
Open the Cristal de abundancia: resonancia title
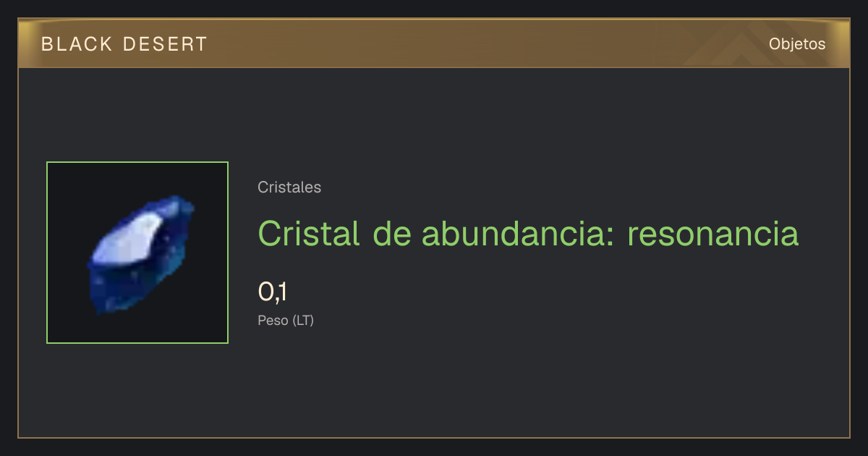(x=528, y=233)
